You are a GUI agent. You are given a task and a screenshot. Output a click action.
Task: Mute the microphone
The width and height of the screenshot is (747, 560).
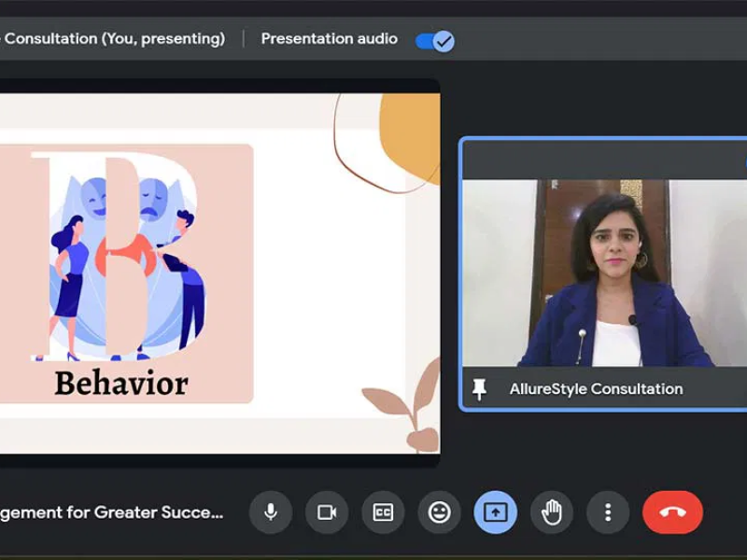[x=271, y=512]
